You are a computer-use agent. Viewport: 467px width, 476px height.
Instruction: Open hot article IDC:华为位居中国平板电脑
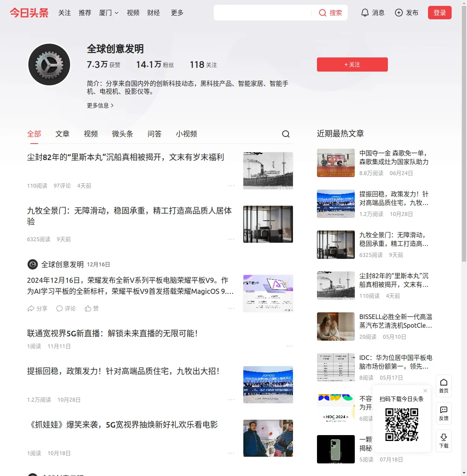[x=396, y=362]
